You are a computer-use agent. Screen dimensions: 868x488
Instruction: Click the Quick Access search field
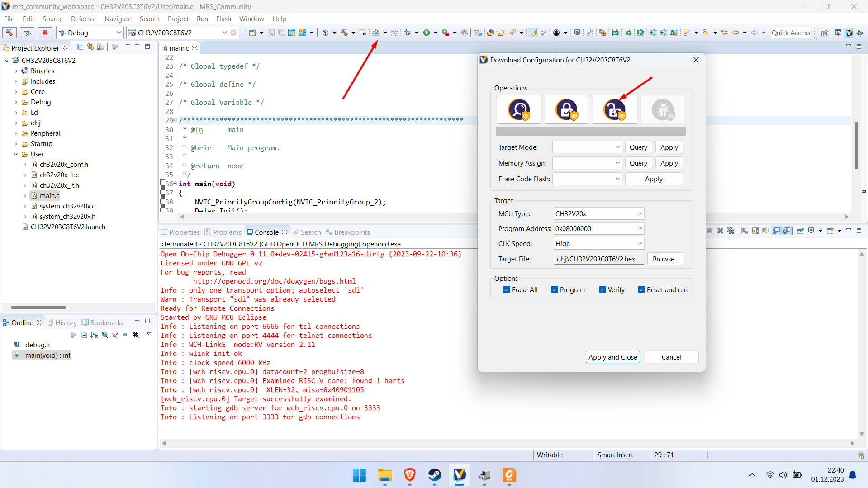791,33
